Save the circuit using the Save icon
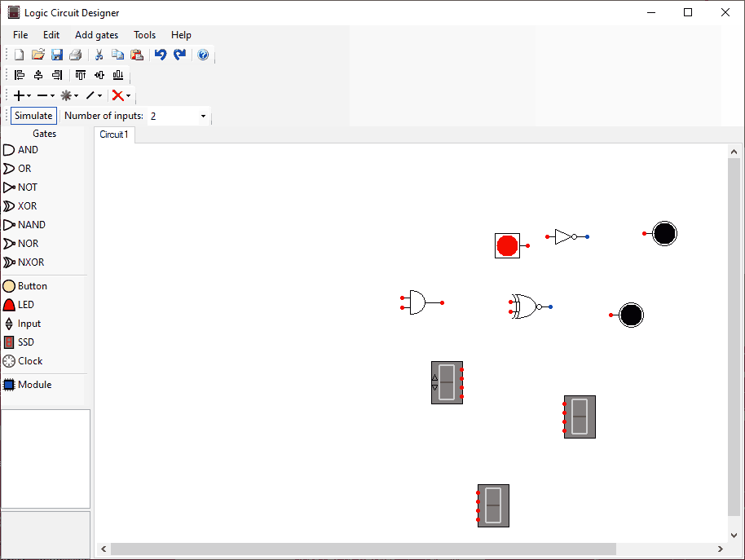This screenshot has width=745, height=560. [x=57, y=54]
